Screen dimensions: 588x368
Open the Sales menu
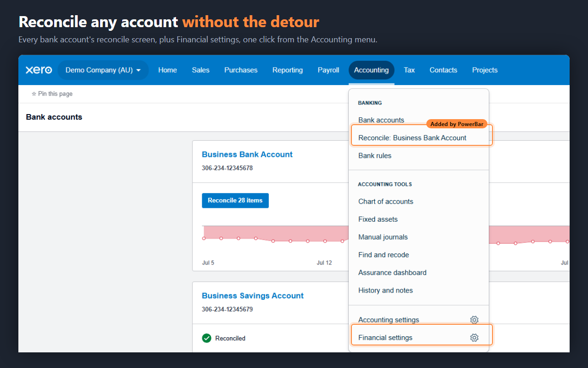[201, 70]
